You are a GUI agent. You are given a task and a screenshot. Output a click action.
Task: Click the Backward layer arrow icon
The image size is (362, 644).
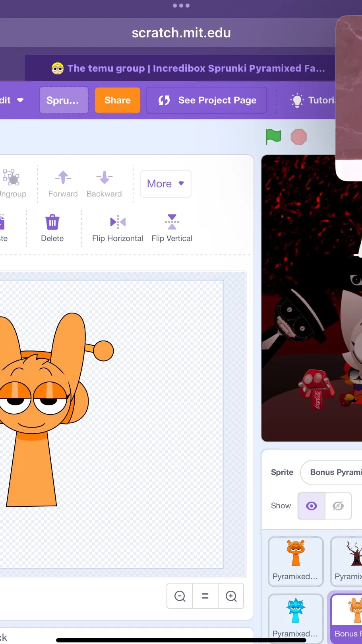[x=104, y=177]
